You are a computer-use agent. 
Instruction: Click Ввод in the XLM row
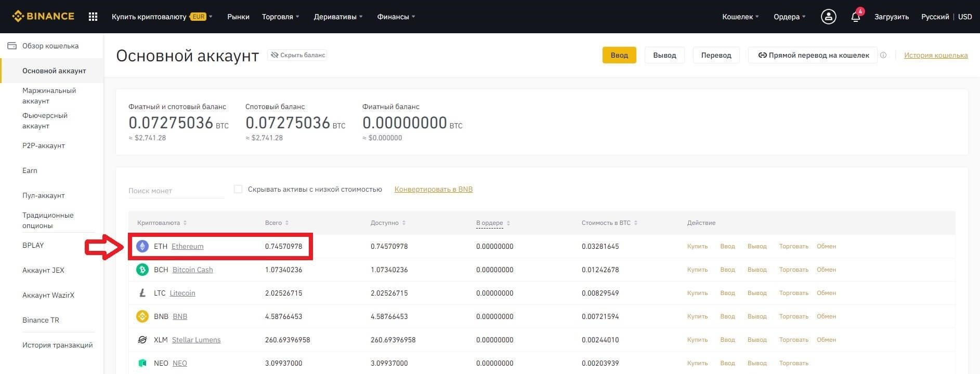(x=727, y=340)
